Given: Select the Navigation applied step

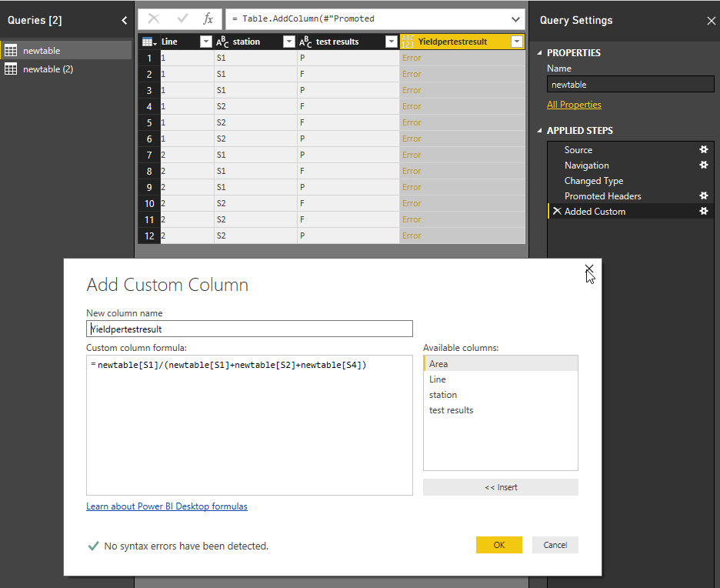Looking at the screenshot, I should [x=586, y=165].
